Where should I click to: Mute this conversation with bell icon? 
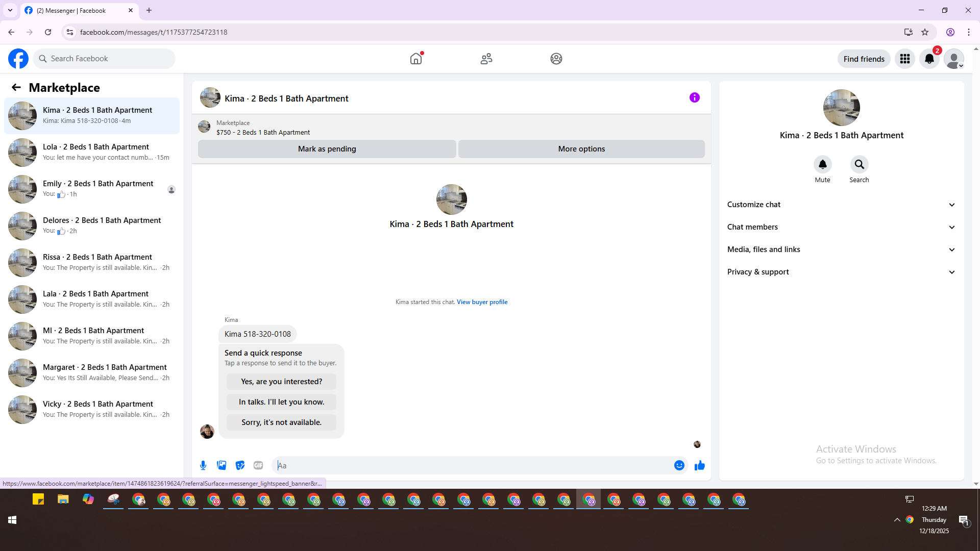click(x=822, y=164)
